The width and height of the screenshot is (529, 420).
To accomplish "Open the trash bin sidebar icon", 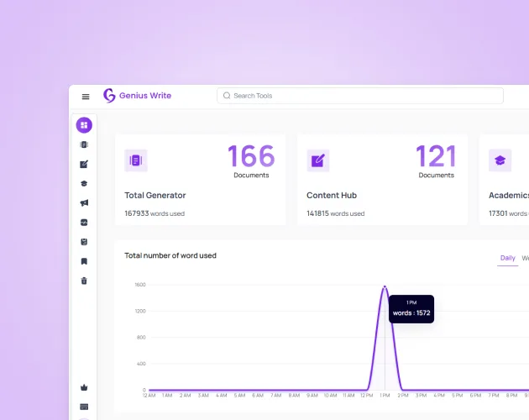I will coord(84,281).
